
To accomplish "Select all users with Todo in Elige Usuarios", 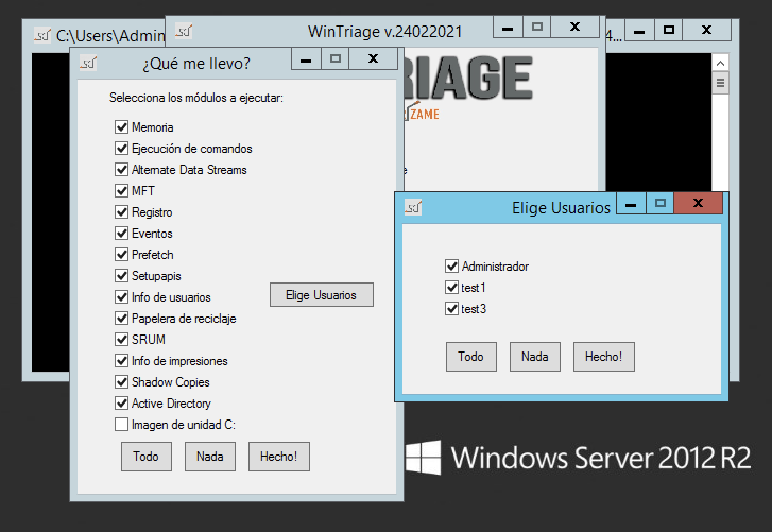I will click(471, 357).
